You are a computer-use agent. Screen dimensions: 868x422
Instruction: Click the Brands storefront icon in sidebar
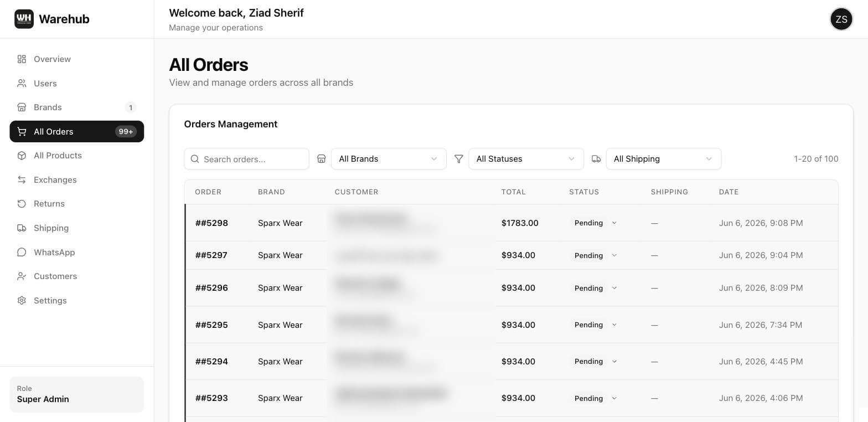22,107
